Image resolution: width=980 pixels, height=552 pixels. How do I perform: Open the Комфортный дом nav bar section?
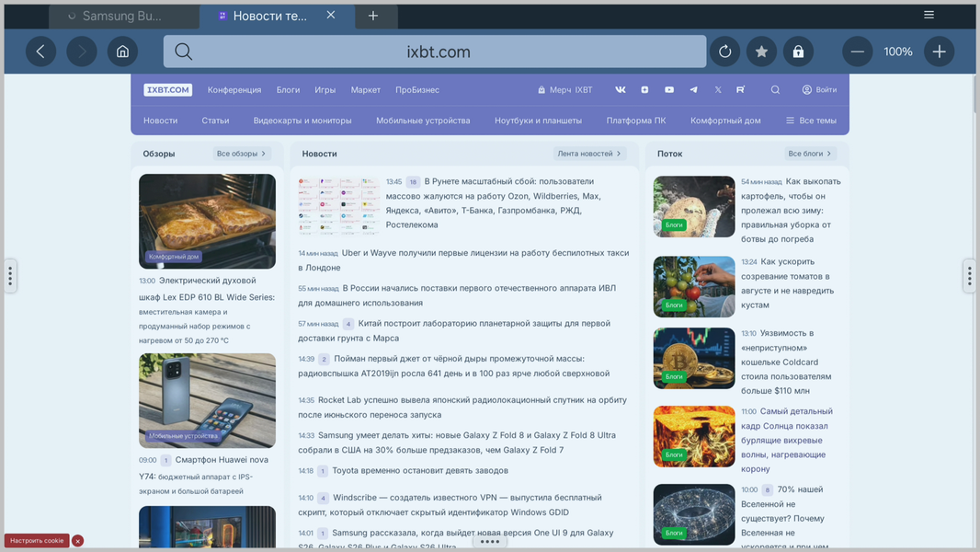click(x=725, y=120)
